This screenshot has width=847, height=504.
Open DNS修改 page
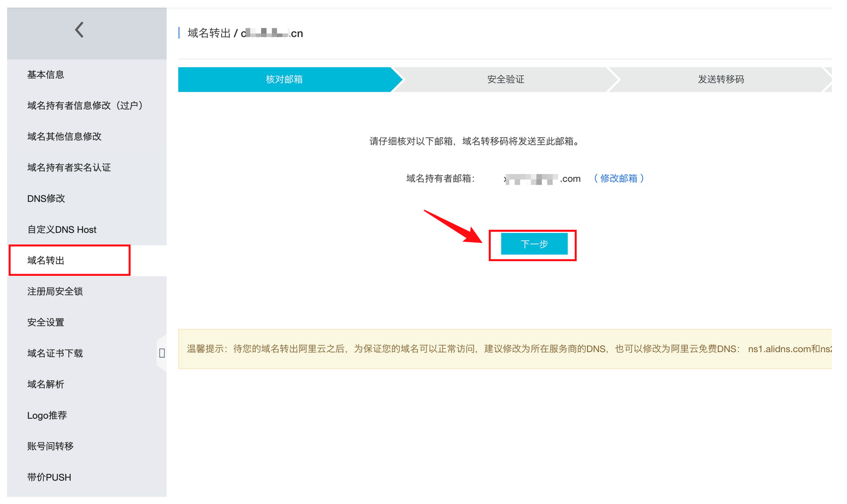pos(46,198)
